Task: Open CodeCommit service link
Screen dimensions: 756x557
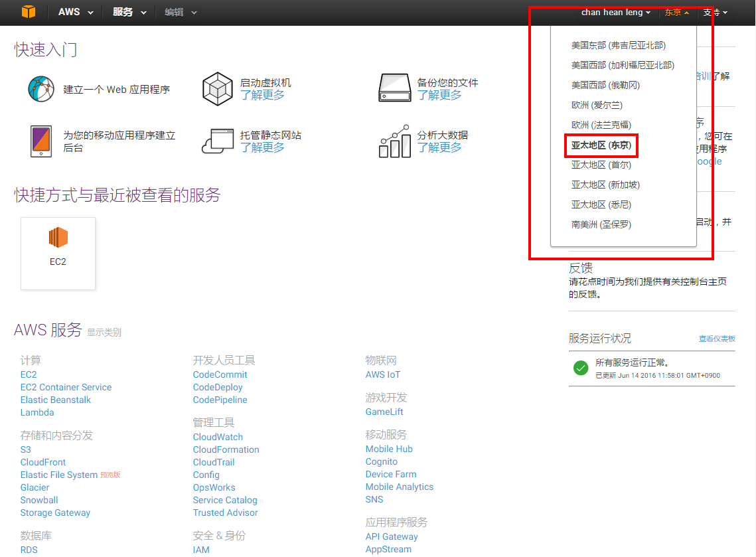Action: coord(220,374)
